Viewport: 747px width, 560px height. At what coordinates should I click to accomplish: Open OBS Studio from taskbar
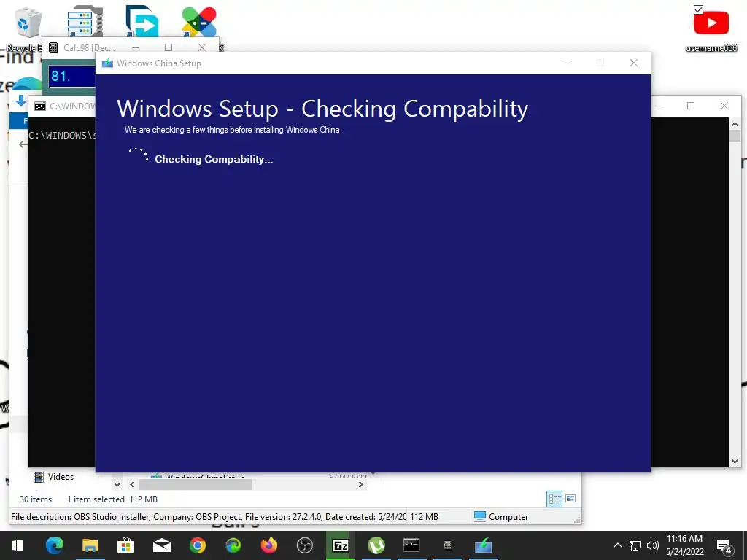304,545
